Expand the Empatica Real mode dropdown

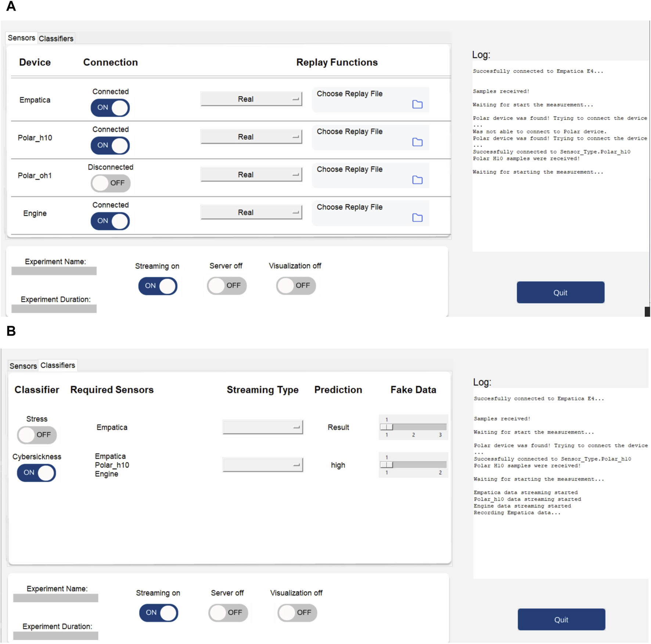[251, 99]
